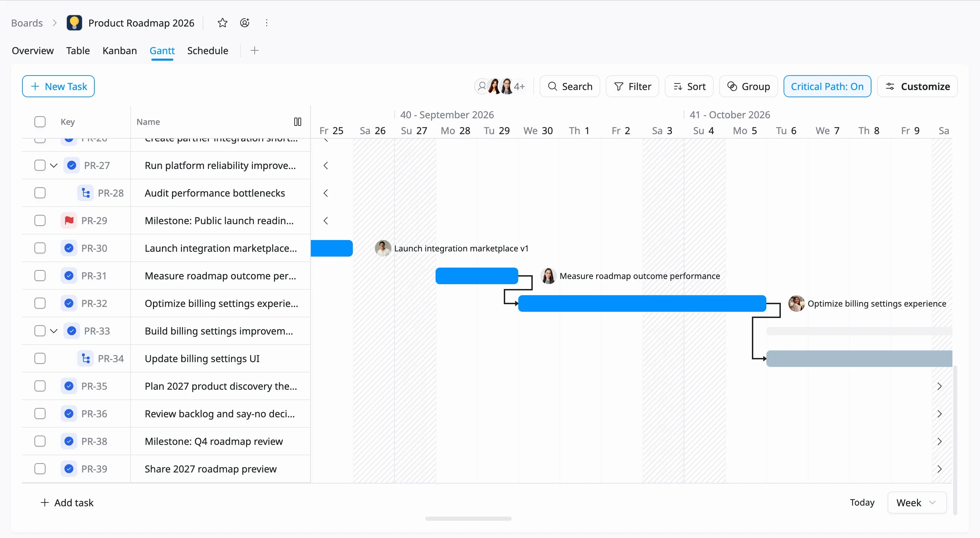The height and width of the screenshot is (538, 980).
Task: Click the status check icon for PR-32
Action: click(69, 303)
